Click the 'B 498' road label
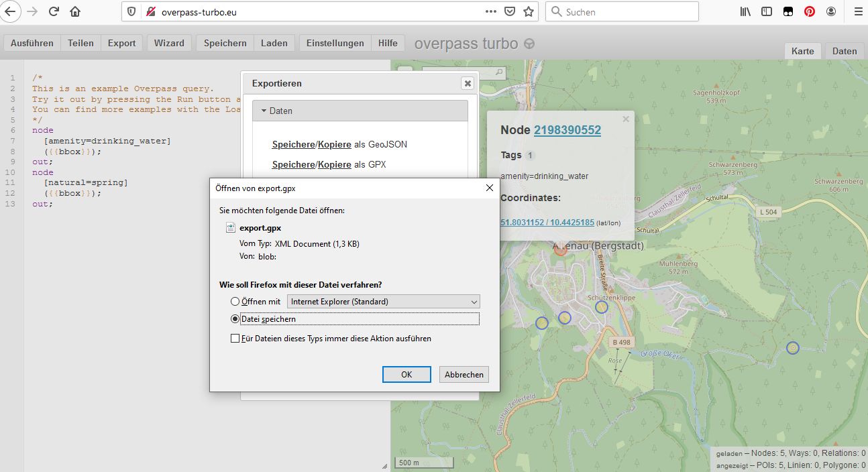Screen dimensions: 868x472 point(622,343)
